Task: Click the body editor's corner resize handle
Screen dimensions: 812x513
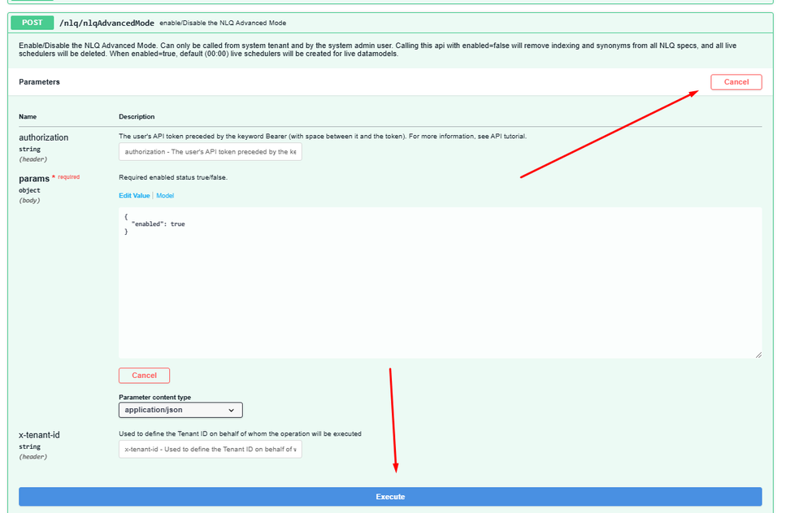Action: coord(758,354)
